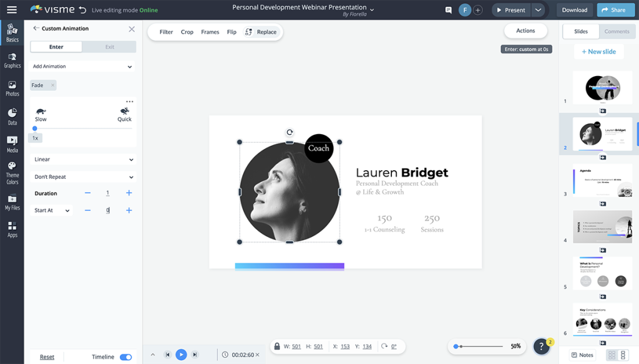Toggle the position lock in the bottom bar
The width and height of the screenshot is (639, 364).
click(x=277, y=346)
